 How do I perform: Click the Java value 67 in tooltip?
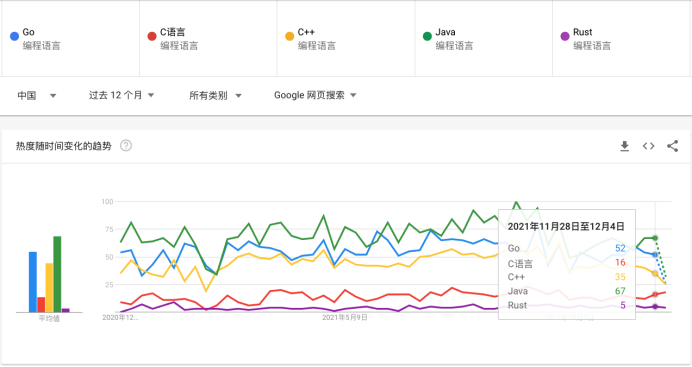[x=620, y=291]
